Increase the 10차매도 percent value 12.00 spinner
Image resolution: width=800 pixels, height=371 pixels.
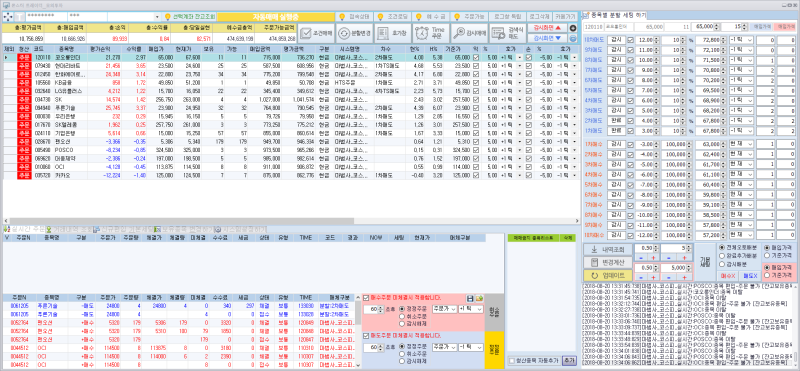(656, 38)
